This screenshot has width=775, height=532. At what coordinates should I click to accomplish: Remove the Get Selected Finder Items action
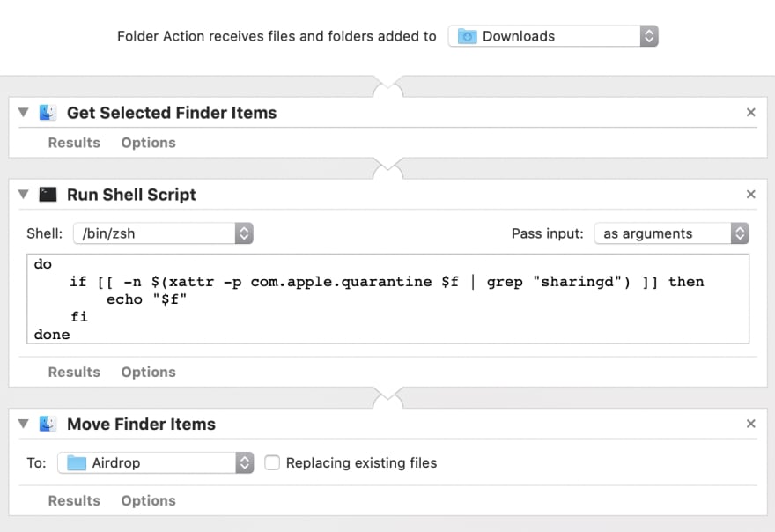750,112
